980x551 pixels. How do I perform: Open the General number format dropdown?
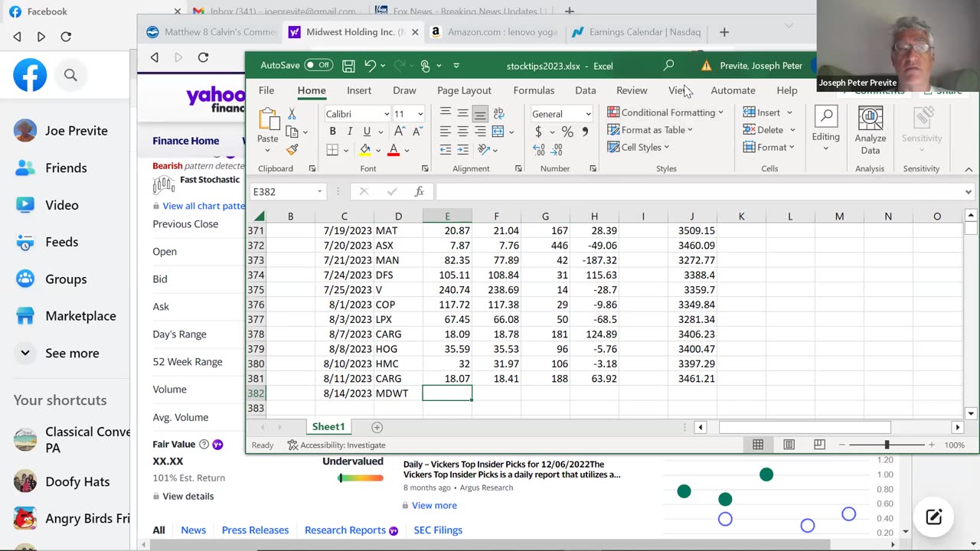coord(588,114)
